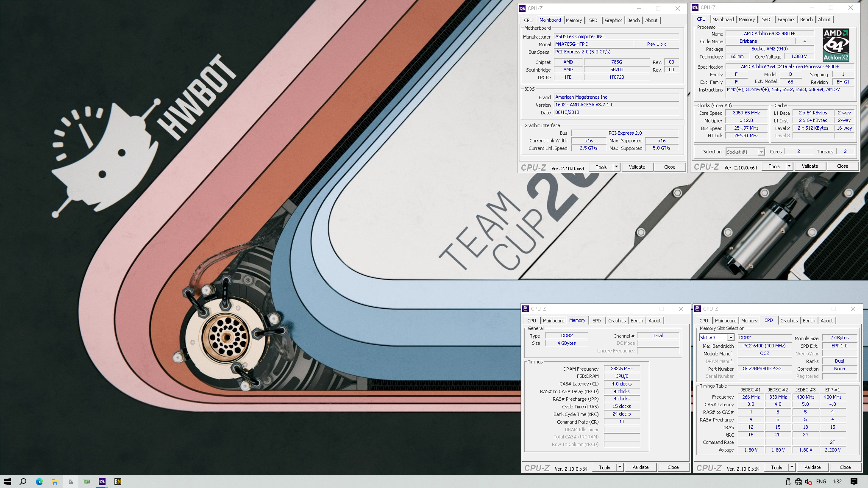Click the Memory window CPU-Z title icon

(526, 309)
